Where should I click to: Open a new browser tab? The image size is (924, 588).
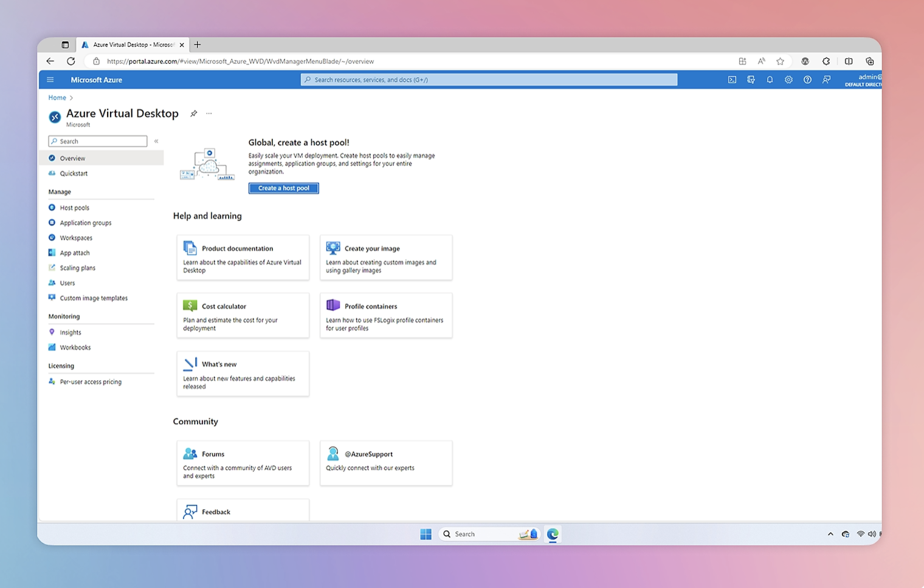(x=198, y=45)
